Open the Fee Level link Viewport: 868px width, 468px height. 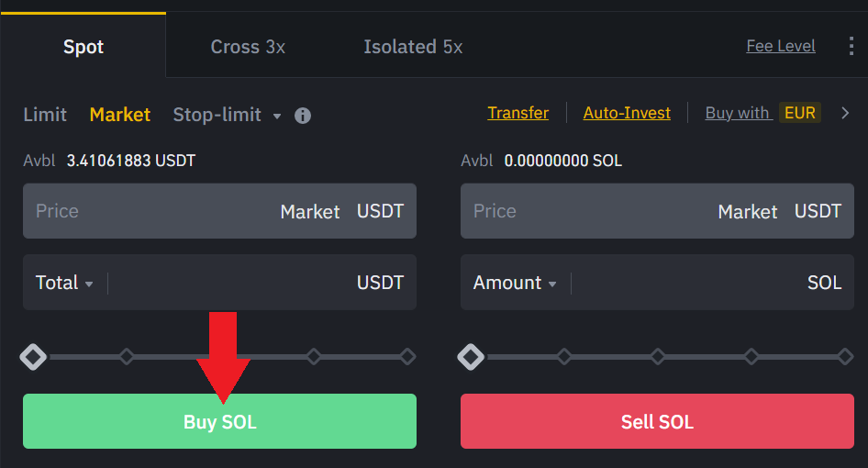781,46
